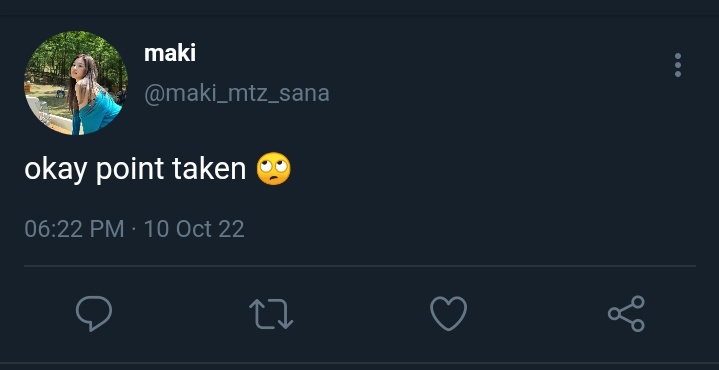Open the @maki_mtz_sana handle link
The width and height of the screenshot is (719, 370).
click(x=237, y=94)
